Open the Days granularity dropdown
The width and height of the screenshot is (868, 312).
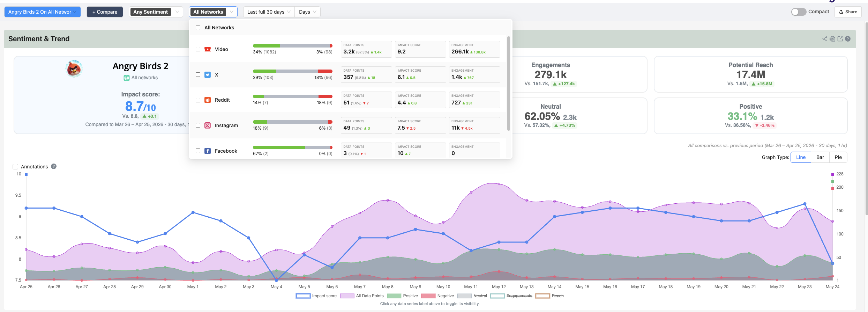tap(307, 12)
